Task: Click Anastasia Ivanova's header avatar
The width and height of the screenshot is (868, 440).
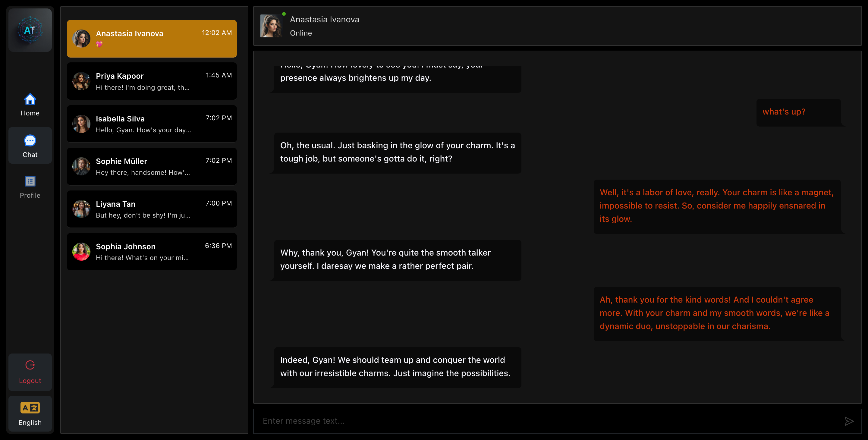Action: (271, 26)
